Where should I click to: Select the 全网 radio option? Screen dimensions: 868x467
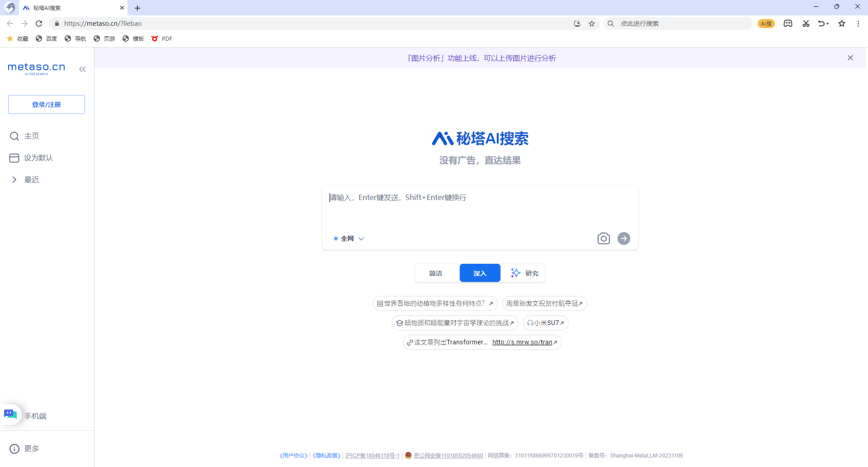[x=336, y=238]
